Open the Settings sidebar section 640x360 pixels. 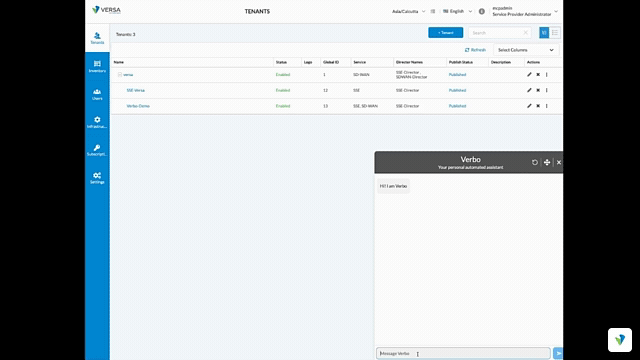97,178
